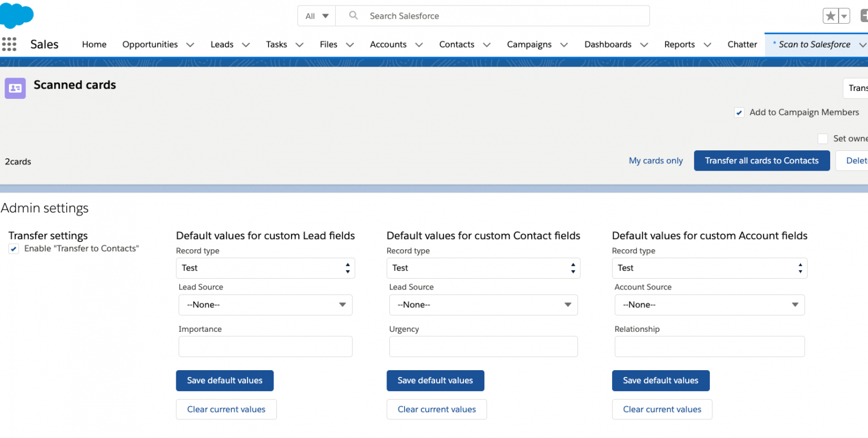Expand the Leads tab chevron

(245, 45)
